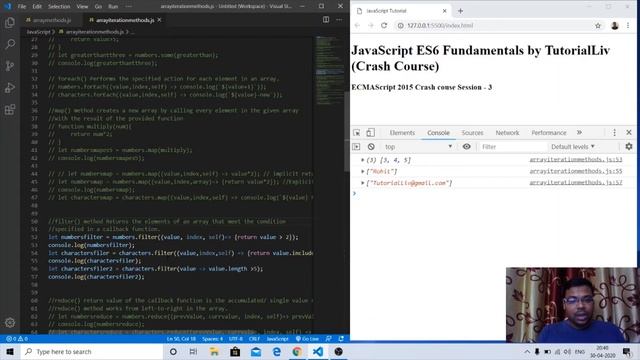640x360 pixels.
Task: Click the Windows Start button
Action: (10, 351)
